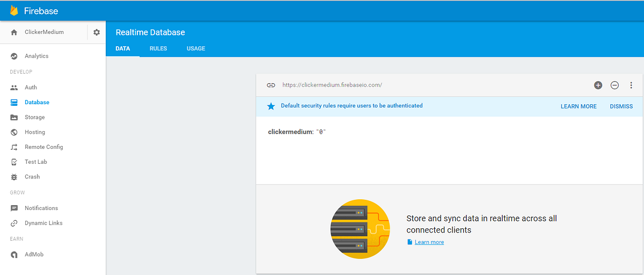
Task: Click the "Store and sync data" description text
Action: (x=482, y=224)
